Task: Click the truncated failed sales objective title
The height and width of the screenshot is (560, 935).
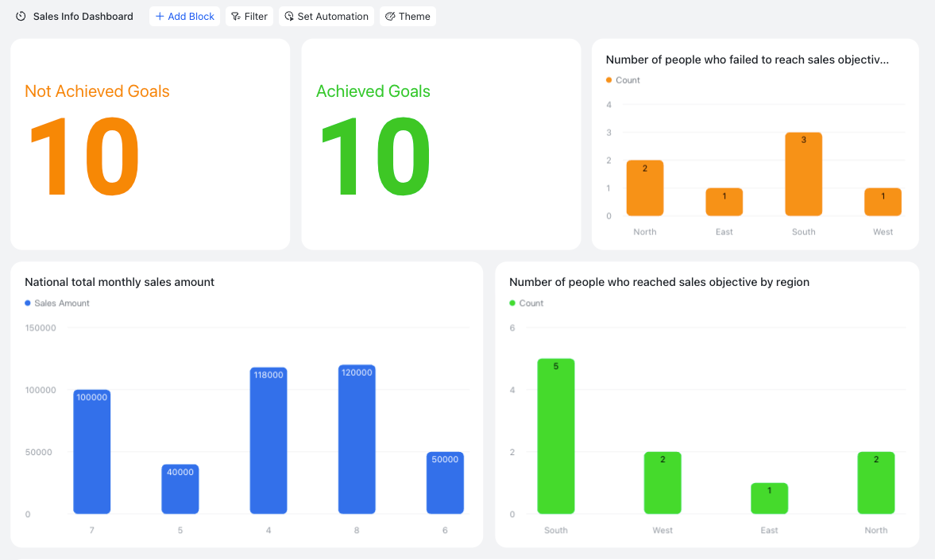Action: pyautogui.click(x=748, y=60)
